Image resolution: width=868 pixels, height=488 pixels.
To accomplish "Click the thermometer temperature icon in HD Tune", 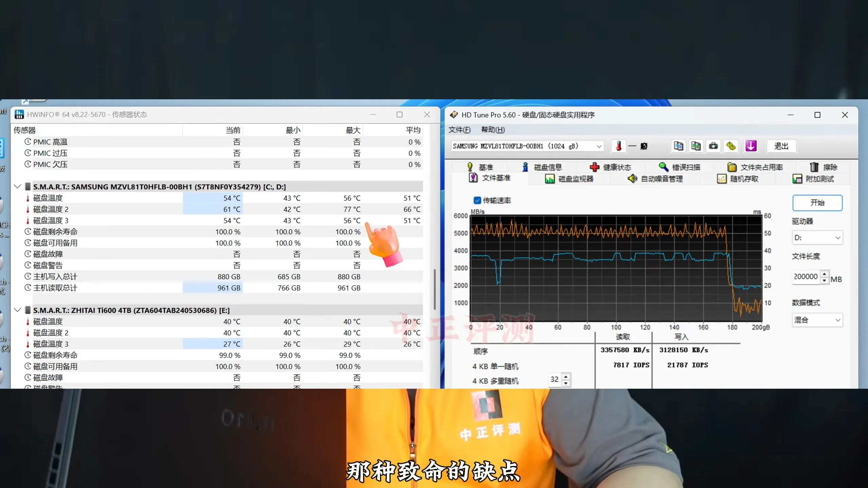I will (x=619, y=146).
